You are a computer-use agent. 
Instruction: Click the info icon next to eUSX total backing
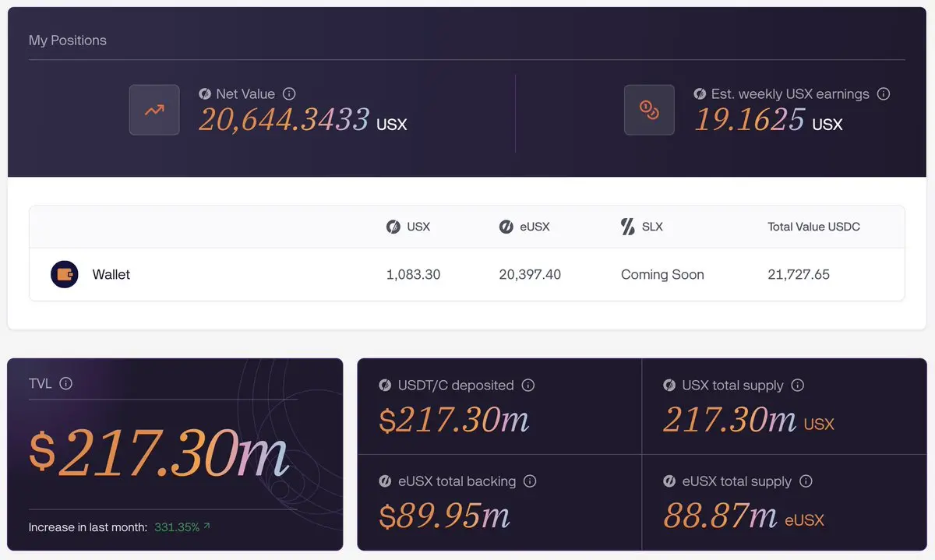coord(530,481)
